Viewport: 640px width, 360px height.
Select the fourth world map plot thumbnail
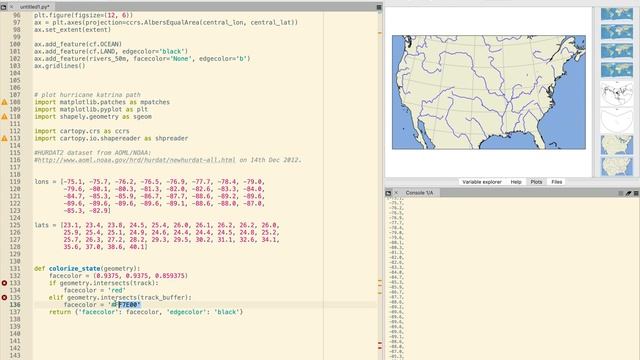[617, 70]
